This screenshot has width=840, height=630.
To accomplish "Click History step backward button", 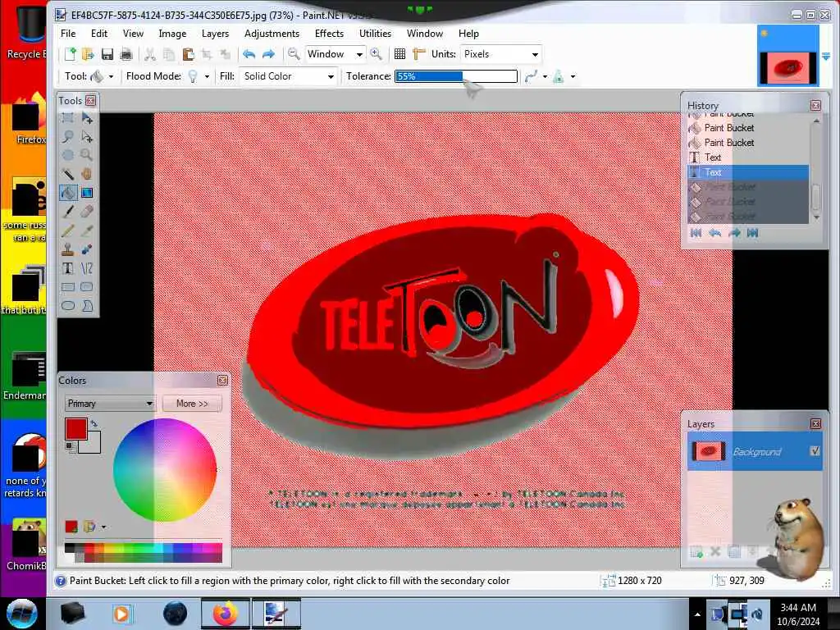I will [x=714, y=233].
